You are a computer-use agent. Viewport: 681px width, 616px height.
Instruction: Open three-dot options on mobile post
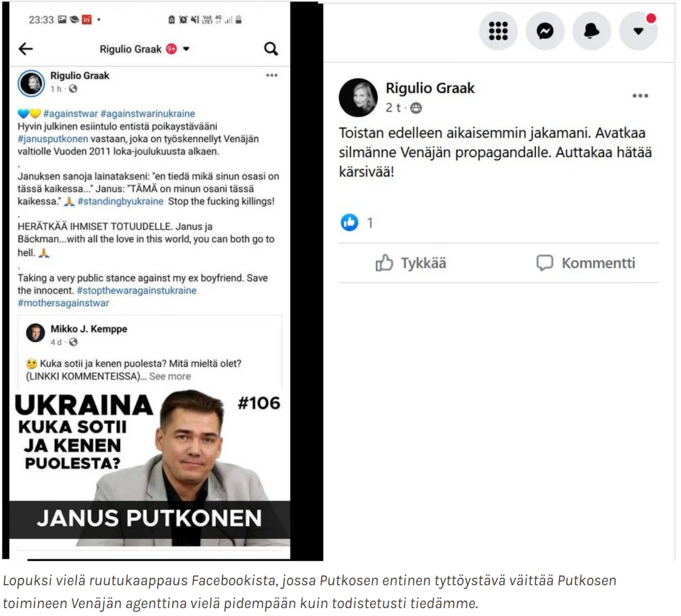[272, 76]
